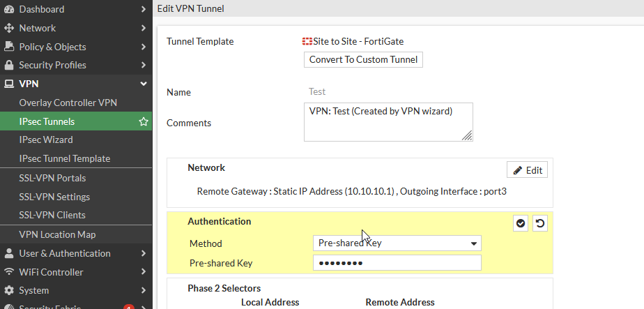The height and width of the screenshot is (309, 644).
Task: Go to SSL-VPN Settings
Action: click(x=54, y=197)
